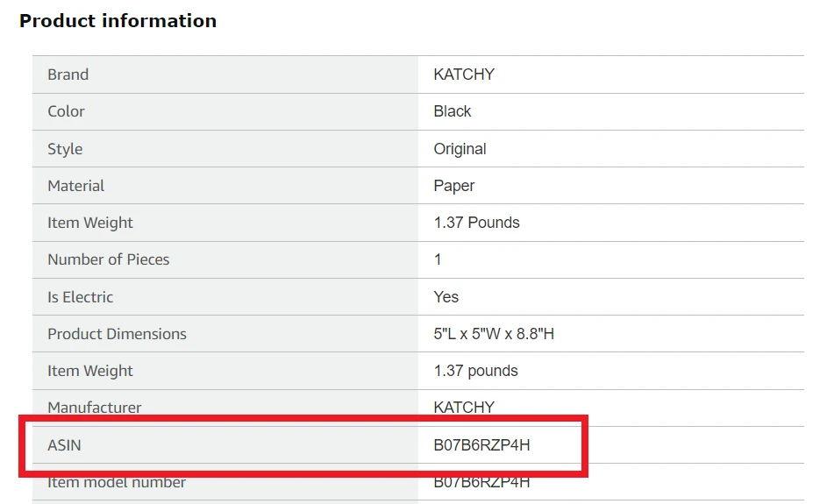
Task: Click the 5"L x 5"W x 8.8"H dimensions value
Action: pos(494,334)
